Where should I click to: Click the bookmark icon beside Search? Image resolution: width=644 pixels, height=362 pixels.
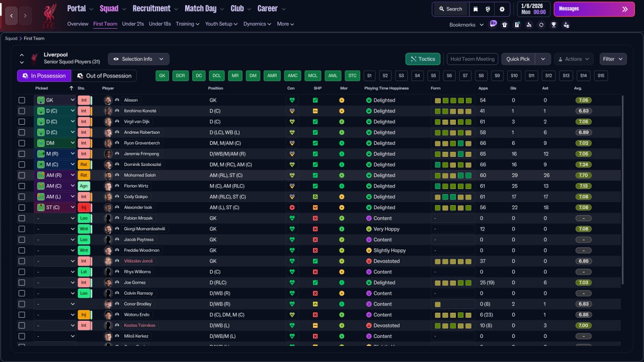pos(475,9)
